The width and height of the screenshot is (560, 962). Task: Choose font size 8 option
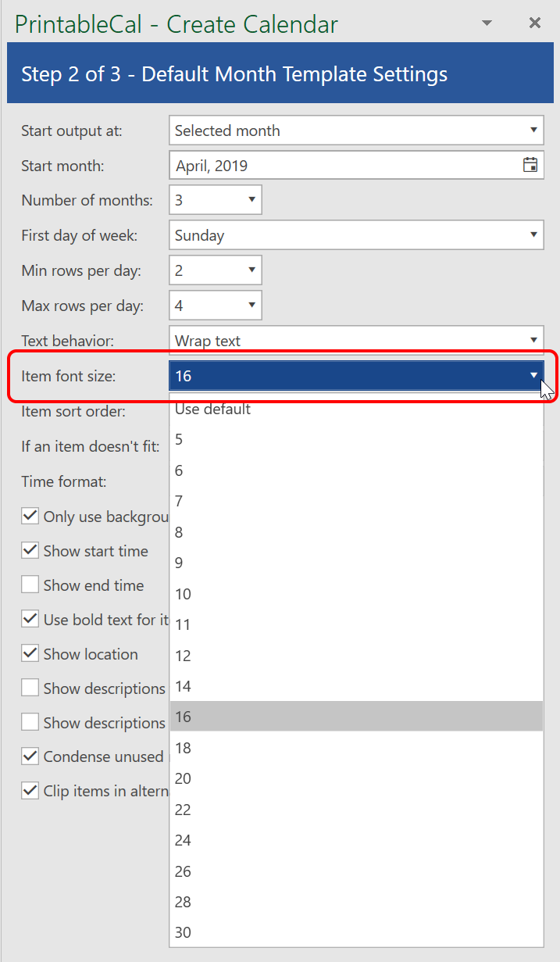(x=180, y=532)
